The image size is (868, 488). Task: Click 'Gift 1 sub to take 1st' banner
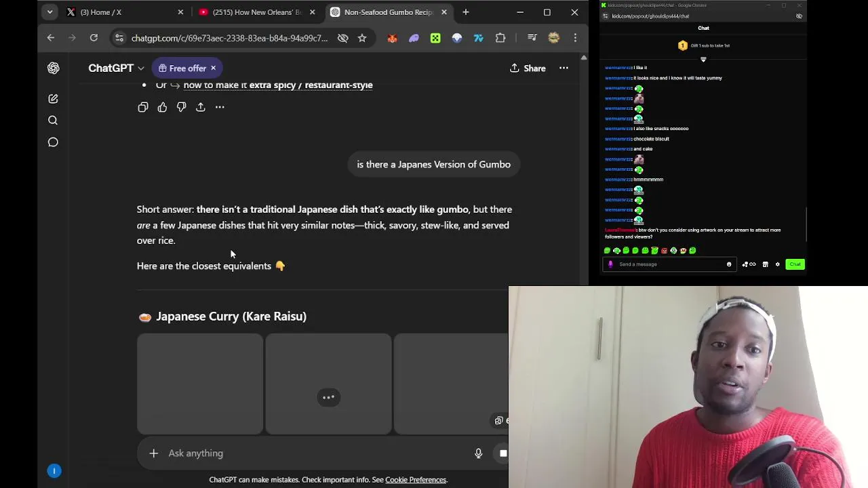(703, 45)
